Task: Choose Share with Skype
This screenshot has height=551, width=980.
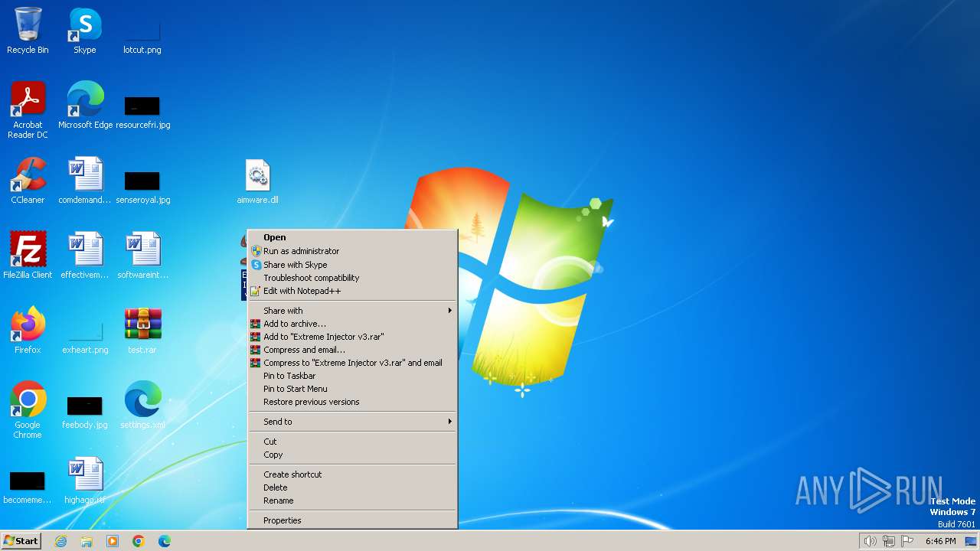Action: point(352,265)
